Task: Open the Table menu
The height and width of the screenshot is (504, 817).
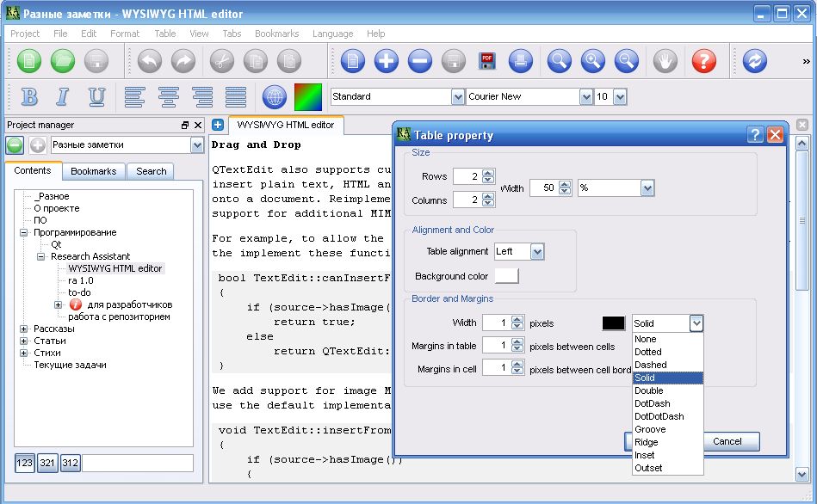Action: pyautogui.click(x=164, y=34)
